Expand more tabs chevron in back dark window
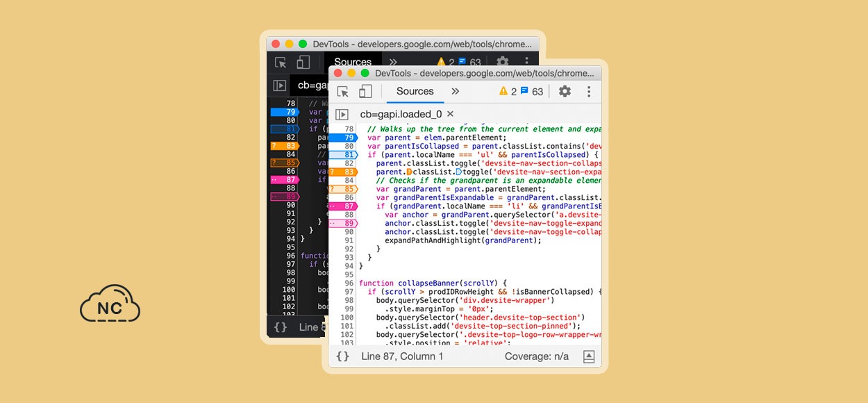This screenshot has width=868, height=403. click(393, 63)
